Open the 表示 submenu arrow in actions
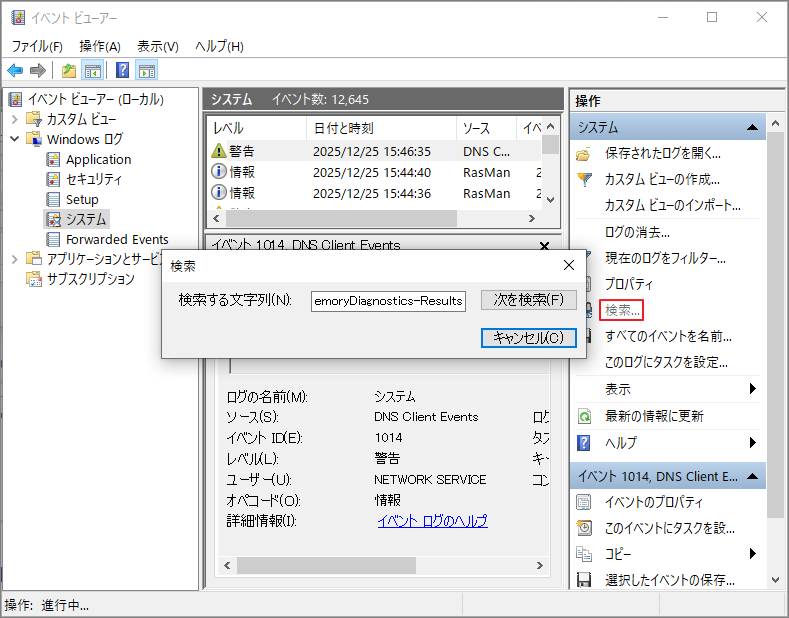Viewport: 789px width, 618px height. 753,389
